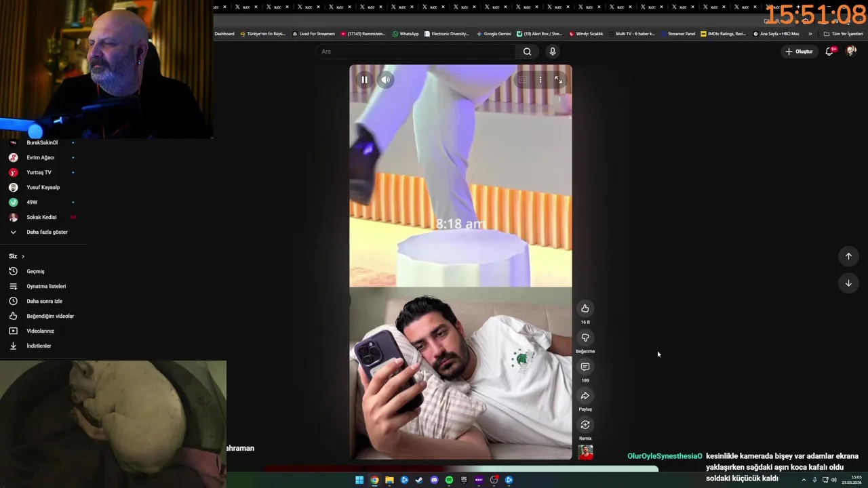868x488 pixels.
Task: Click the YouTube search field Ara
Action: pos(415,52)
